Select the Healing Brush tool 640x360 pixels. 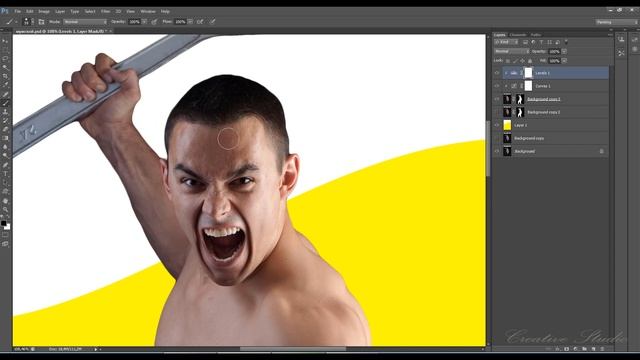click(5, 94)
